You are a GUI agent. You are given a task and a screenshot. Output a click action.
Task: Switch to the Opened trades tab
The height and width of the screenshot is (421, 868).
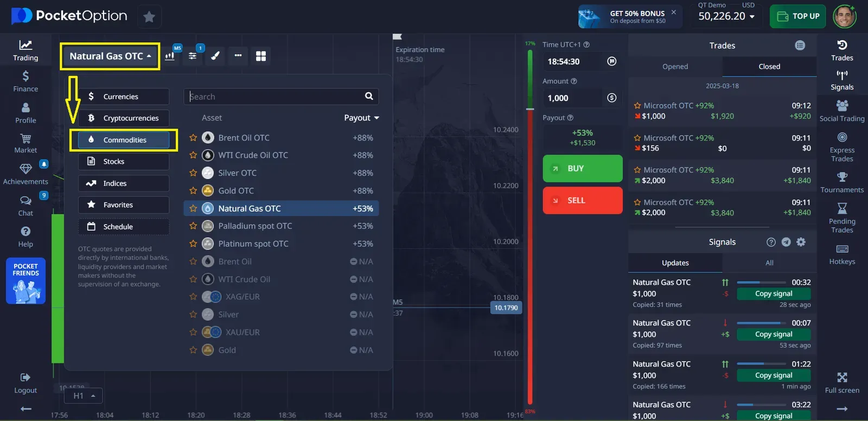point(675,67)
